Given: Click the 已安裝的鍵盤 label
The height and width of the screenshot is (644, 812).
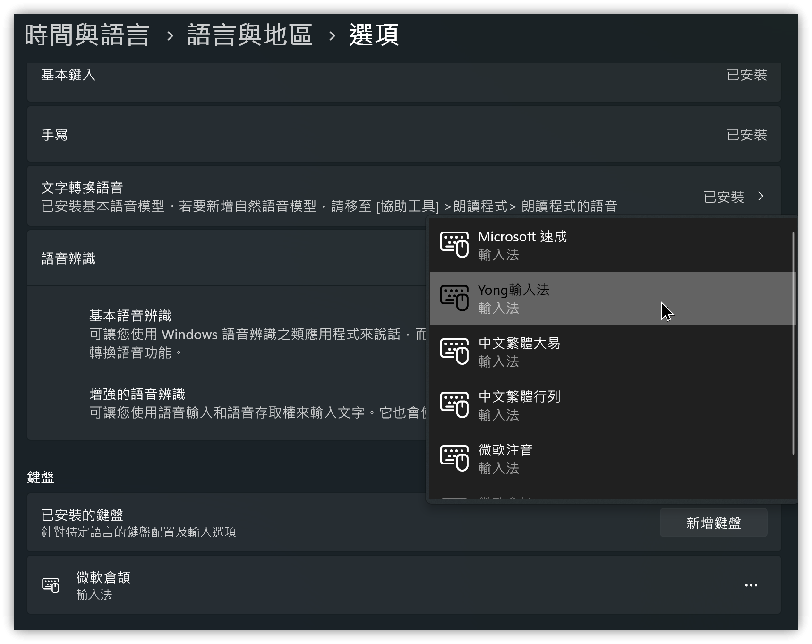Looking at the screenshot, I should click(82, 515).
